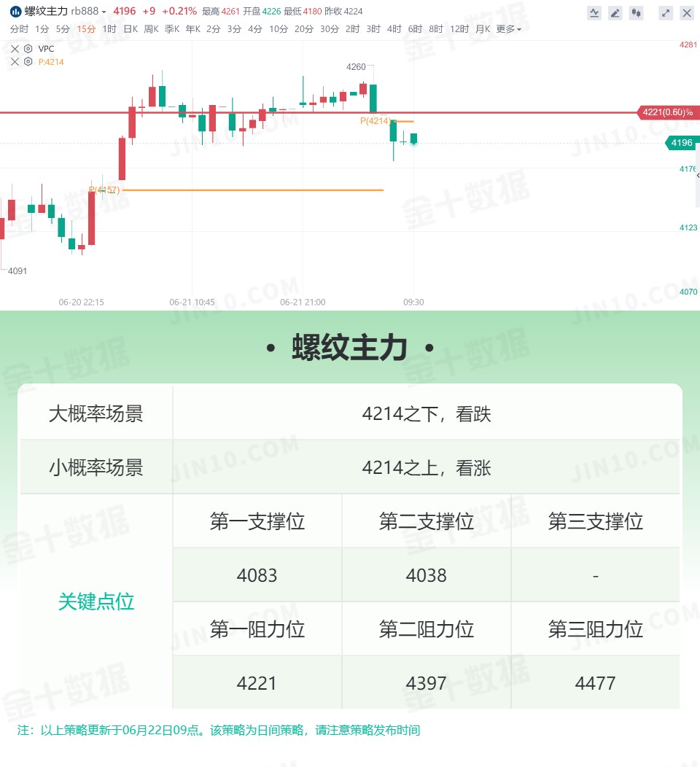This screenshot has height=767, width=700.
Task: Click the blue logo icon beside 螺纹主力
Action: [x=15, y=11]
